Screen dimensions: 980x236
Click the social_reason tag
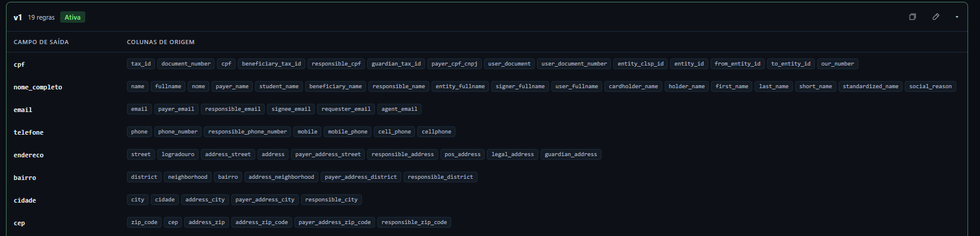click(931, 86)
